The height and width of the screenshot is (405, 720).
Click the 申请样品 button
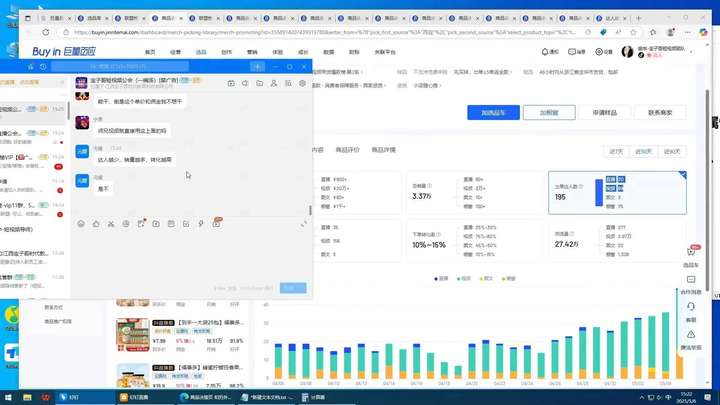(x=604, y=112)
